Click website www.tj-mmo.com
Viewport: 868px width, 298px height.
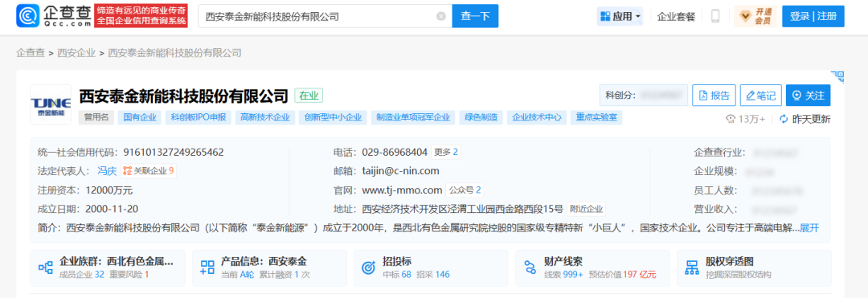coord(401,190)
